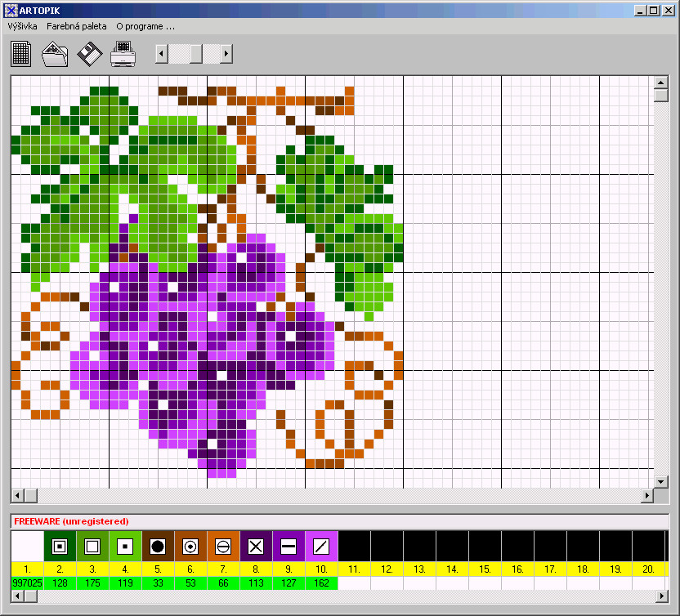Click palette number label 18.
Screen dimensions: 680x616
[x=583, y=569]
